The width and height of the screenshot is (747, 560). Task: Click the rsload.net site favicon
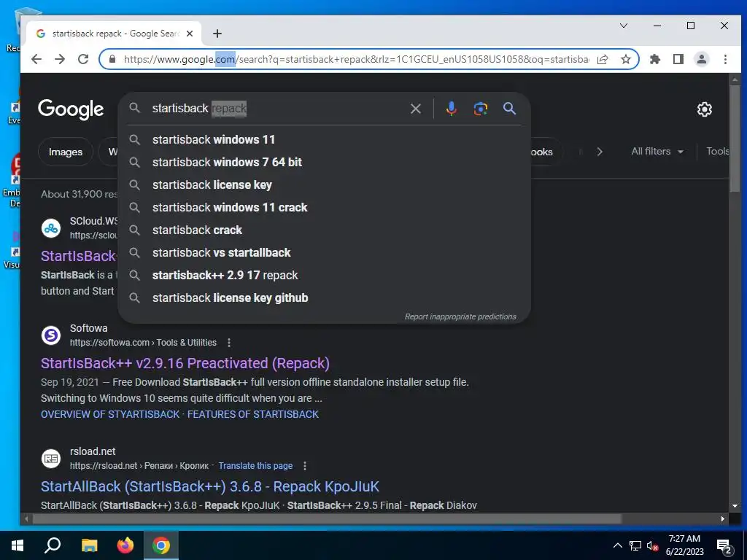pyautogui.click(x=51, y=459)
